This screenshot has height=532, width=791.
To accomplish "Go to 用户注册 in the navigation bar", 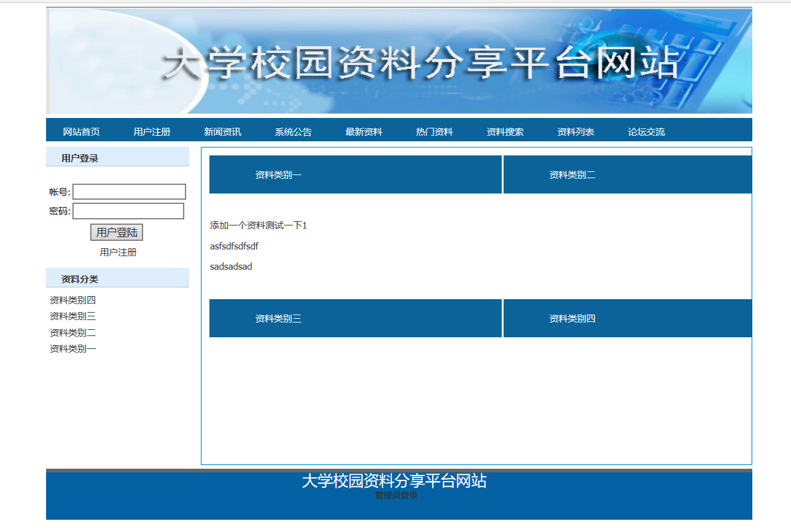I will click(152, 132).
